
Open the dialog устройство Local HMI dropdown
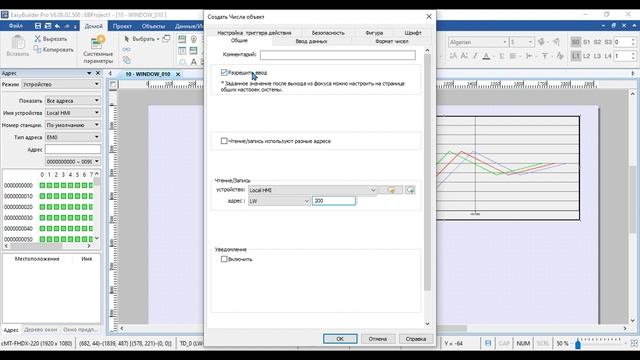(312, 190)
